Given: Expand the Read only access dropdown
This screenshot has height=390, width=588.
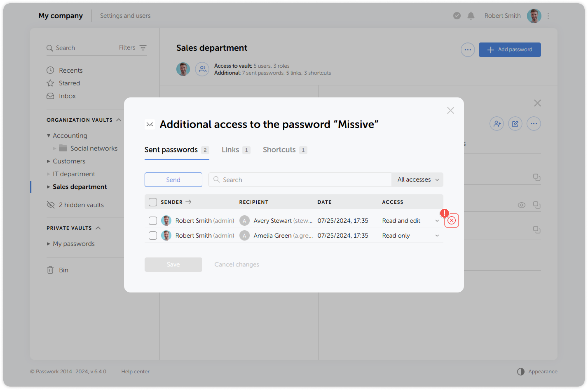Looking at the screenshot, I should coord(437,236).
